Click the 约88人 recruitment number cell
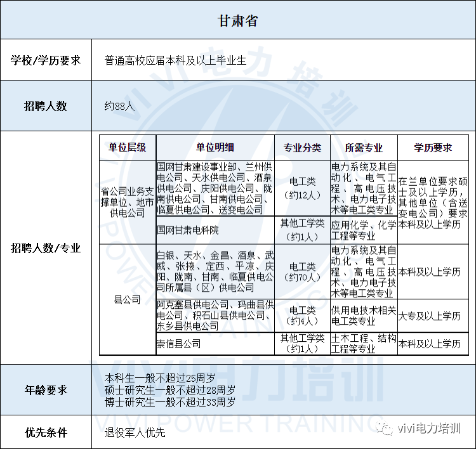Viewport: 476px width, 449px height. [x=284, y=106]
